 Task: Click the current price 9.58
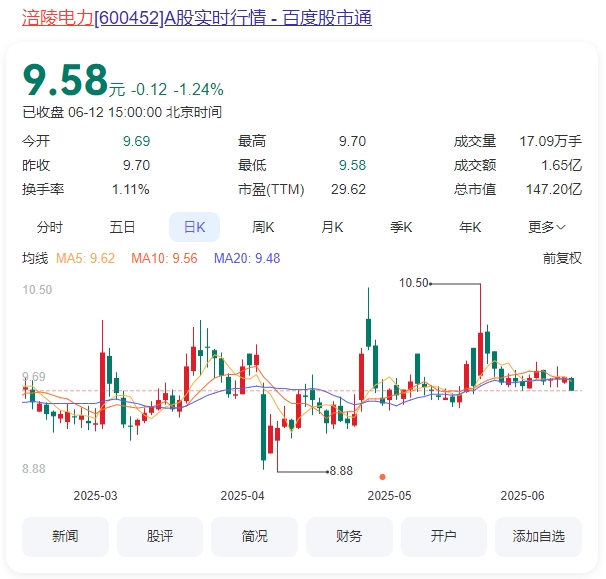pyautogui.click(x=65, y=80)
